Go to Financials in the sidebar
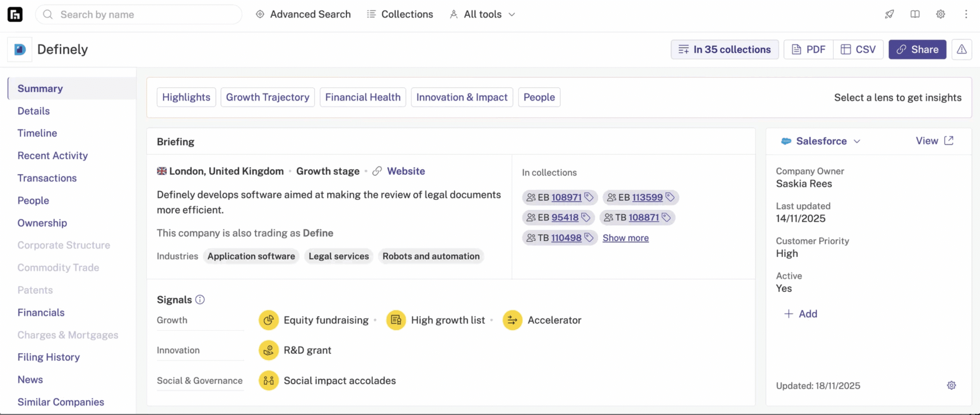This screenshot has width=980, height=415. pyautogui.click(x=41, y=312)
